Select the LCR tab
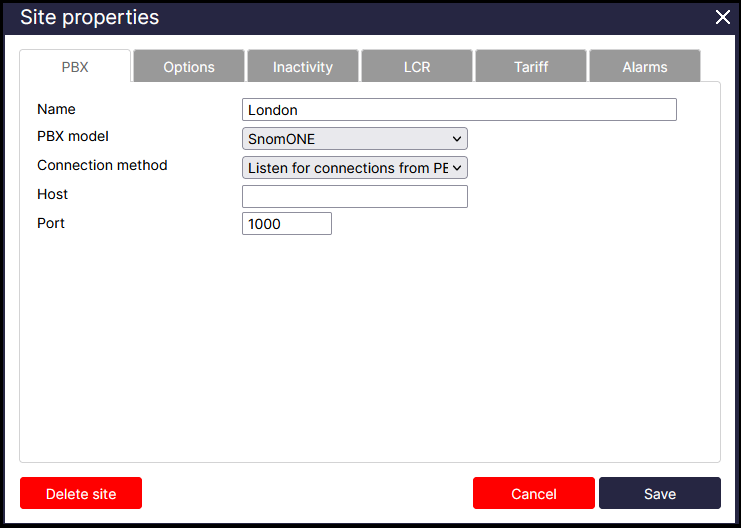 (417, 67)
